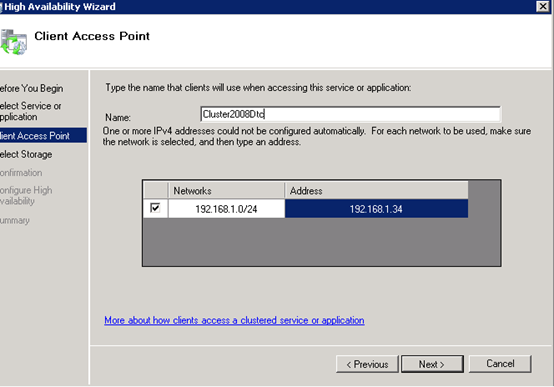Screen dimensions: 554x387
Task: Click the Name field containing Cluster2008Dtc
Action: (350, 114)
